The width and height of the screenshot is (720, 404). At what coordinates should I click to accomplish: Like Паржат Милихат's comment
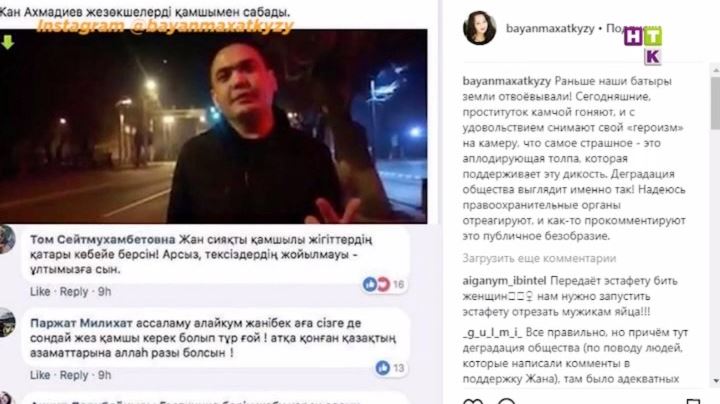coord(40,375)
